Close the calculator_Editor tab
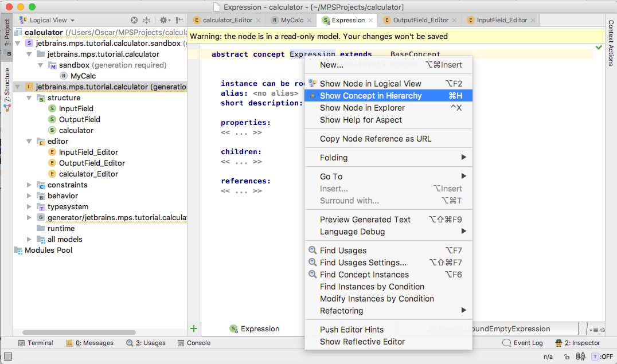The height and width of the screenshot is (364, 617). 261,20
